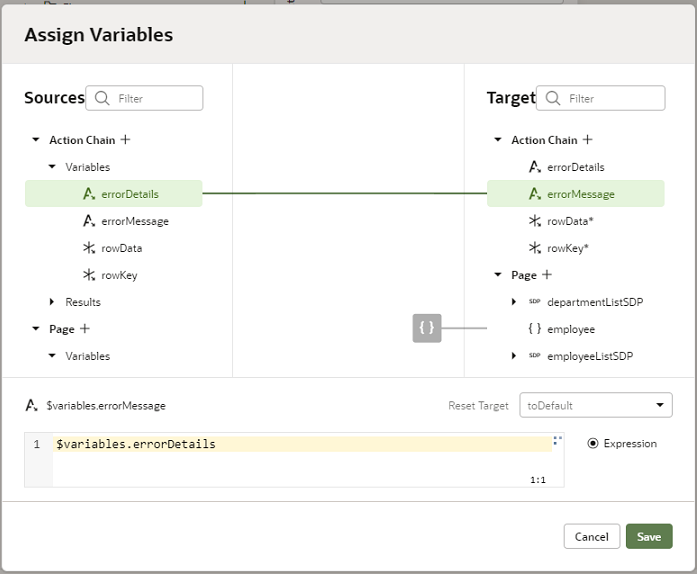Select errorDetails in Target tree
Screen dimensions: 697x574
tap(576, 167)
